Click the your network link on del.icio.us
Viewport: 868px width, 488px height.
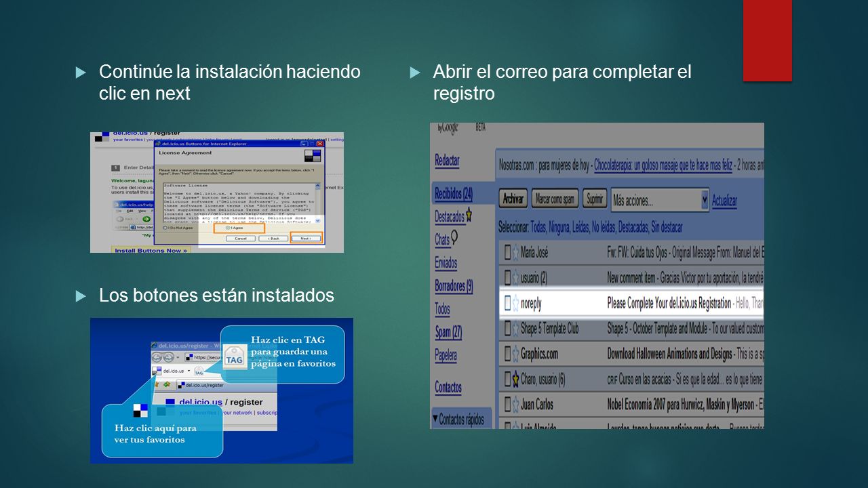[237, 413]
